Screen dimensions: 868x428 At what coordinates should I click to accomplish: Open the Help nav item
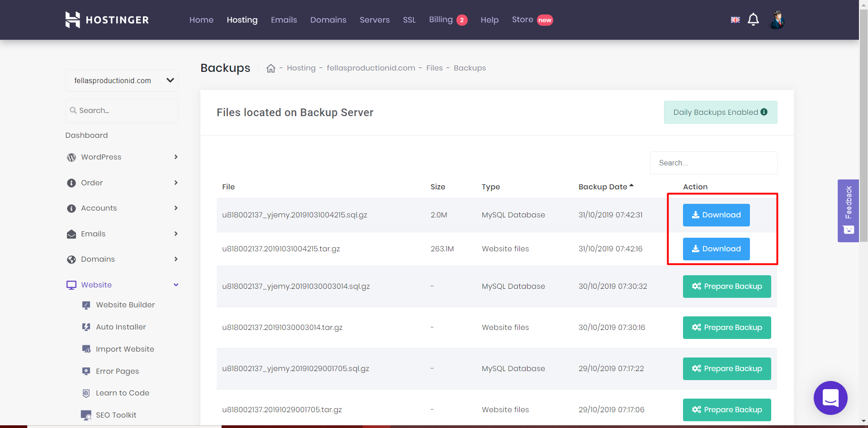pos(489,20)
